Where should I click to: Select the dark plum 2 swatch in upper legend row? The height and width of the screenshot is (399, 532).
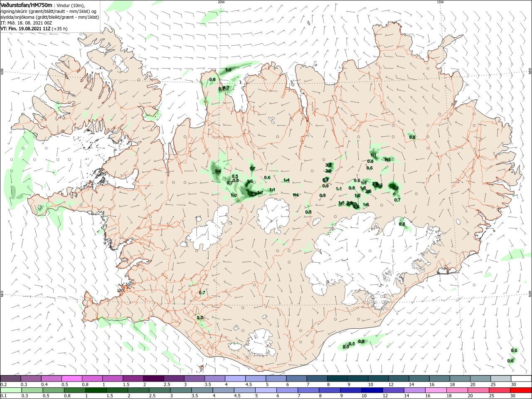153,379
